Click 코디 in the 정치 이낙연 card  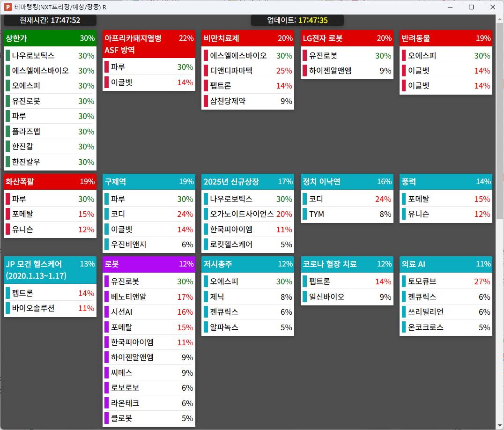point(347,199)
